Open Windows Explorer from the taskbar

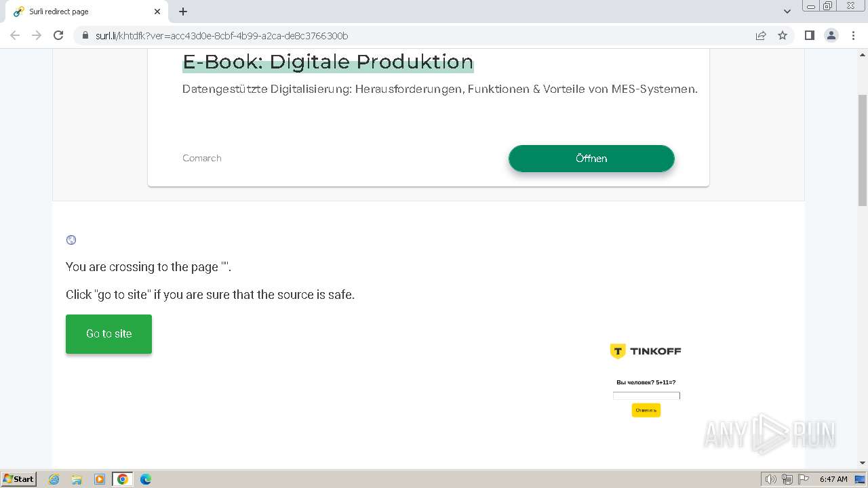(x=77, y=479)
